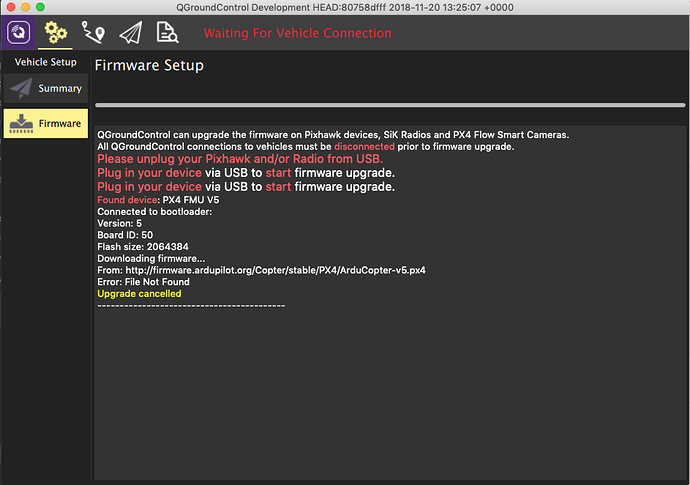Click the Summary paper plane icon

pyautogui.click(x=21, y=88)
